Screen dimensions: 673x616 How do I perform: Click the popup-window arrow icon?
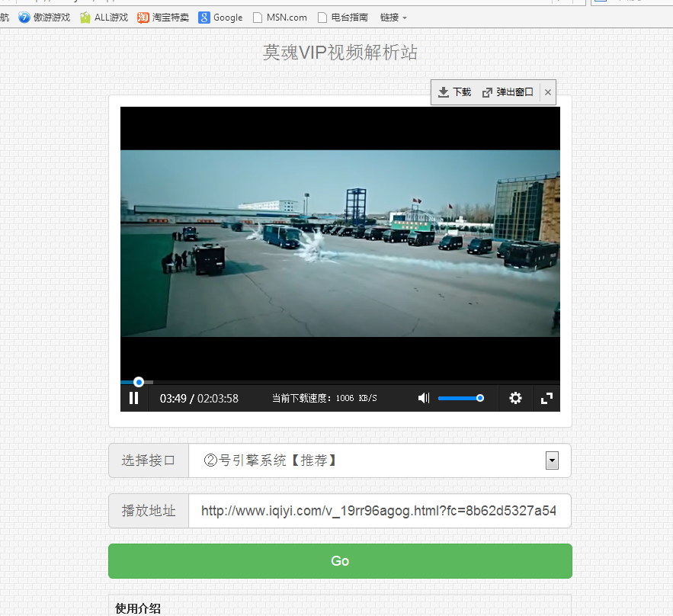487,92
